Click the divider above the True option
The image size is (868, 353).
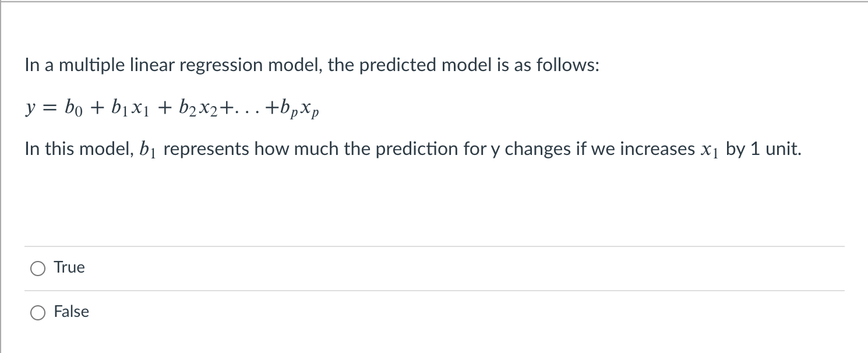coord(434,246)
